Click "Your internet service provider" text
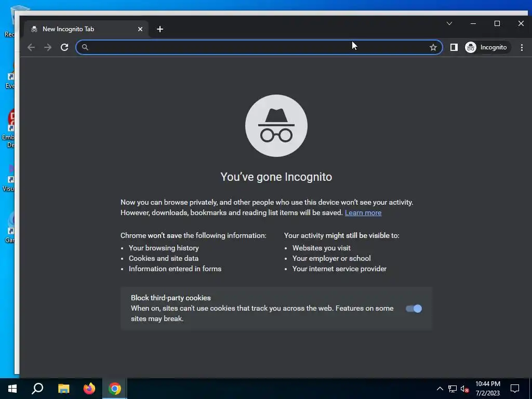 coord(339,269)
